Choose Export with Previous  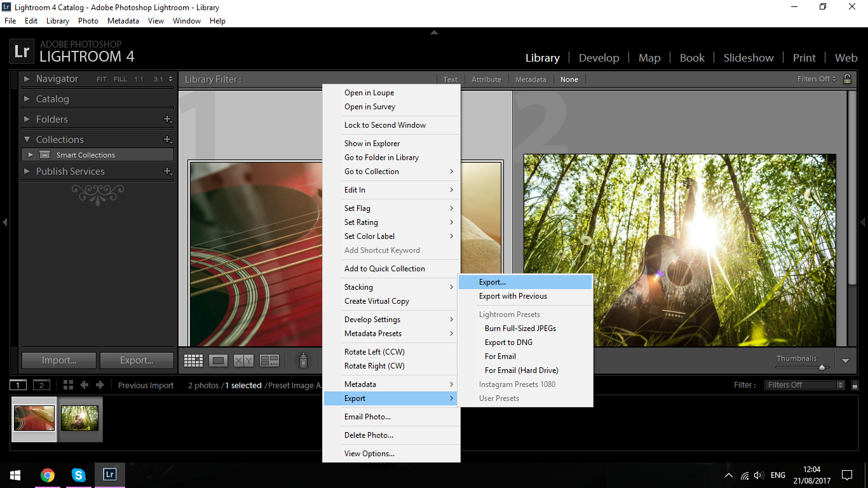[x=526, y=296]
